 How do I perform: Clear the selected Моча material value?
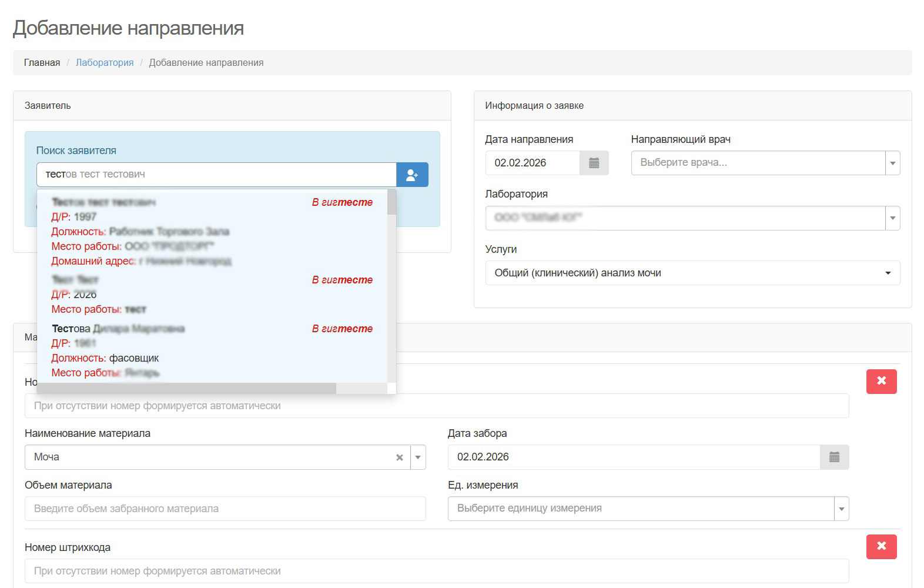coord(400,457)
